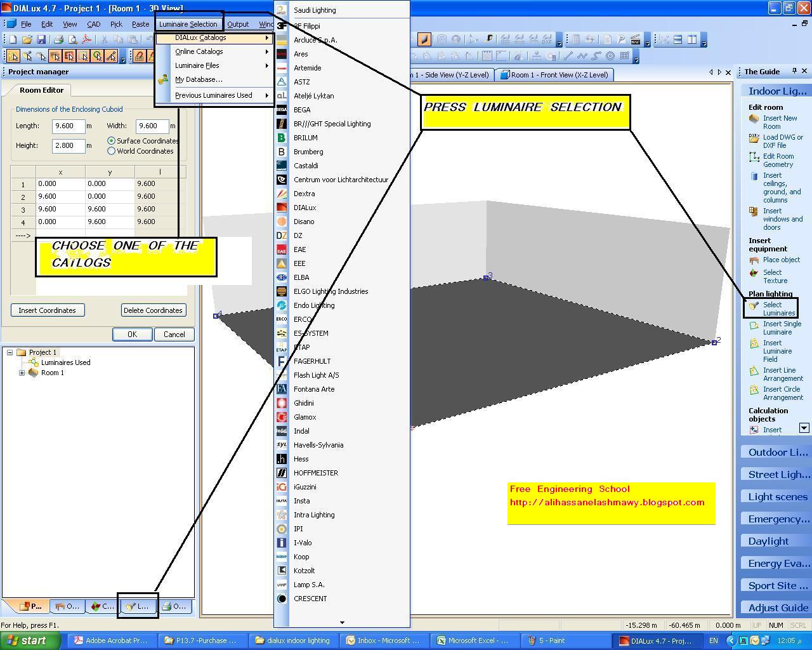Screen dimensions: 812x650
Task: Open DIALux 4.7 from the taskbar
Action: click(657, 640)
